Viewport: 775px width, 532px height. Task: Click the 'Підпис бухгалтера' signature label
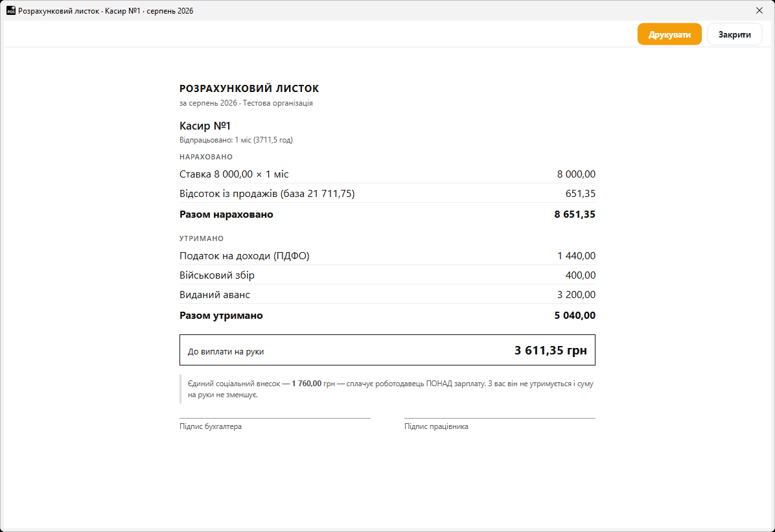pos(211,426)
